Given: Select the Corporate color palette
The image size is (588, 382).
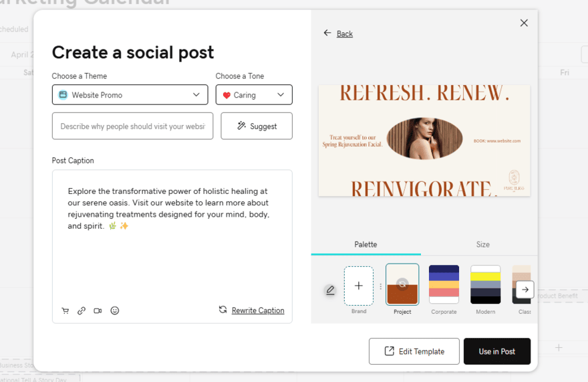Looking at the screenshot, I should (x=444, y=284).
